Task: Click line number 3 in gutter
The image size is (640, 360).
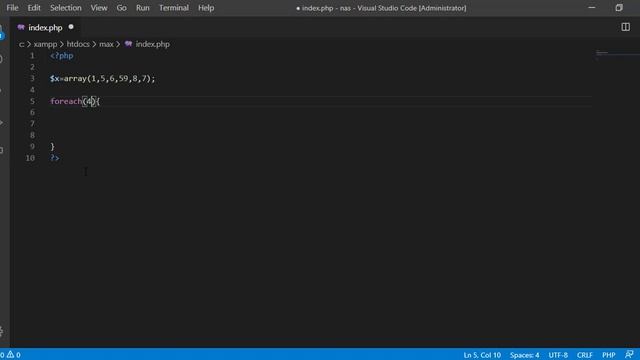Action: tap(32, 78)
